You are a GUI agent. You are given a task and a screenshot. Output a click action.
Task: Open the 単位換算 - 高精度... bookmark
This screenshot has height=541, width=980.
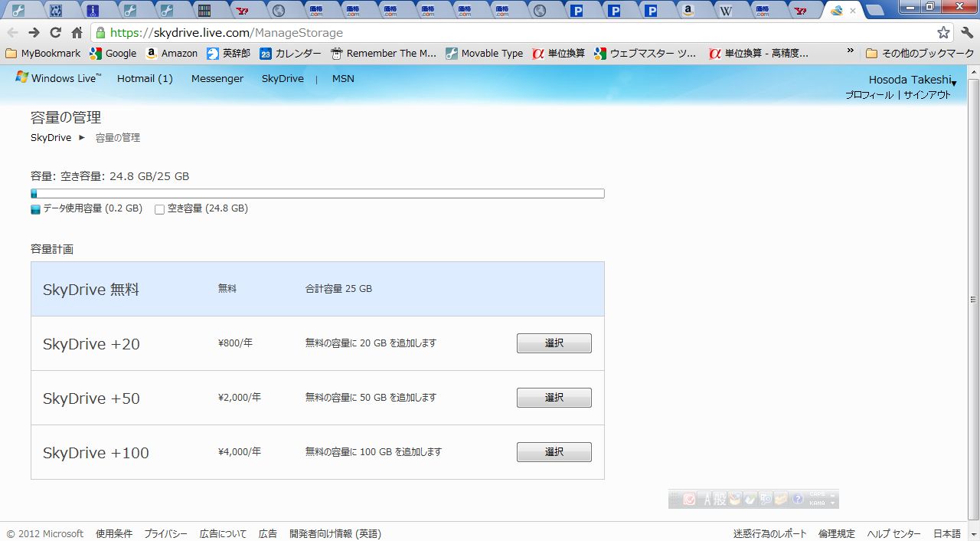[x=759, y=54]
